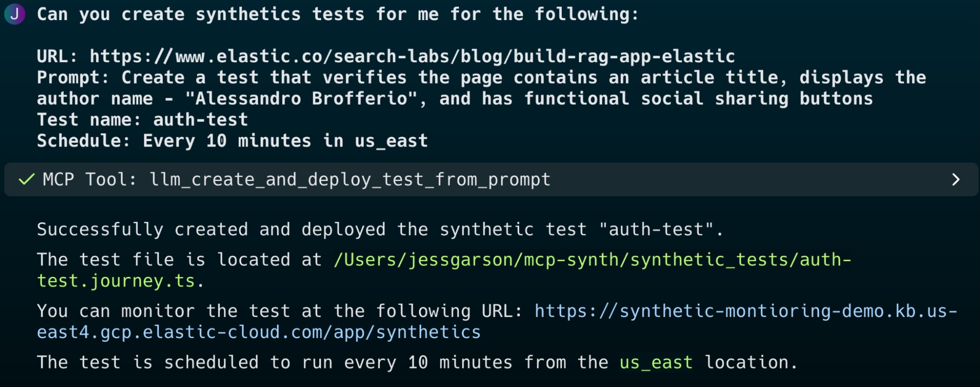
Task: Click the green us_east location text
Action: pyautogui.click(x=655, y=363)
